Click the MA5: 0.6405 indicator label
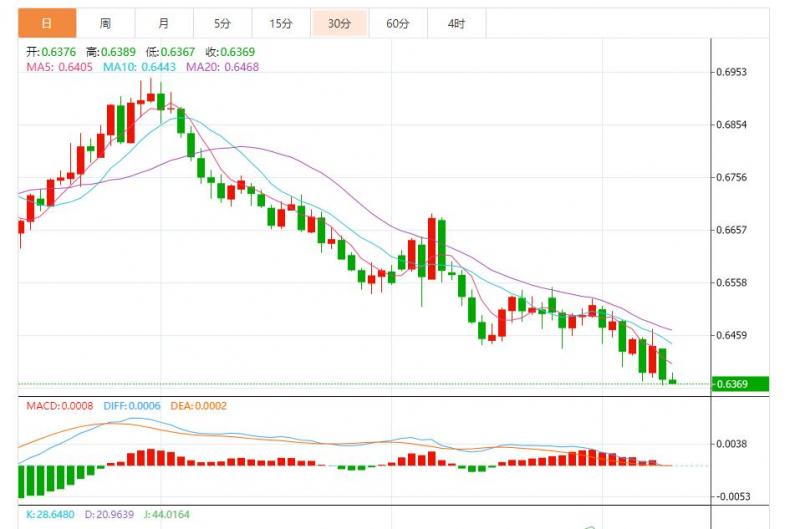 click(x=60, y=67)
